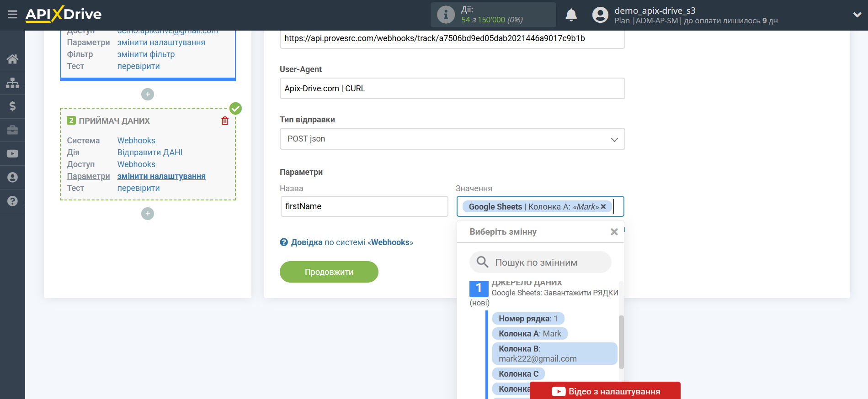The height and width of the screenshot is (399, 868).
Task: Open YouTube video icon in sidebar
Action: click(12, 154)
